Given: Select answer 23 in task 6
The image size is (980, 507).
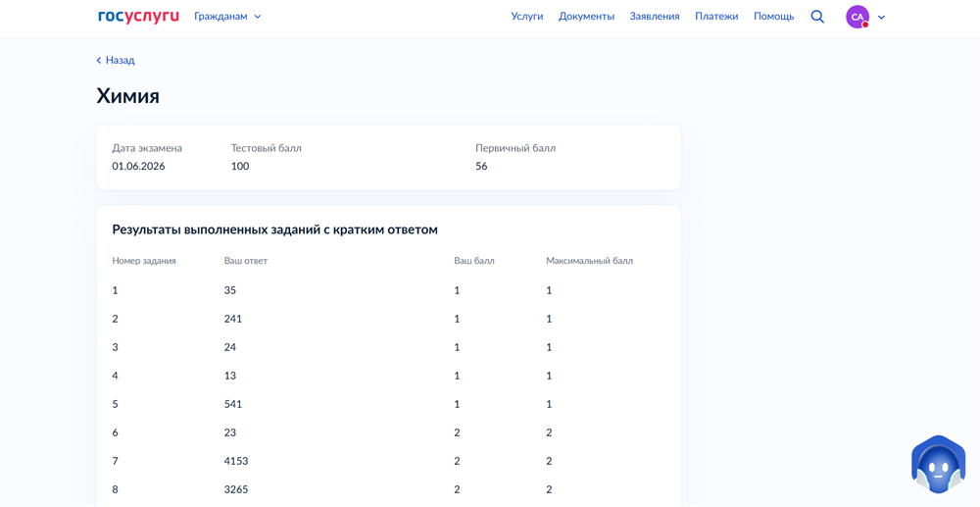Looking at the screenshot, I should click(230, 432).
